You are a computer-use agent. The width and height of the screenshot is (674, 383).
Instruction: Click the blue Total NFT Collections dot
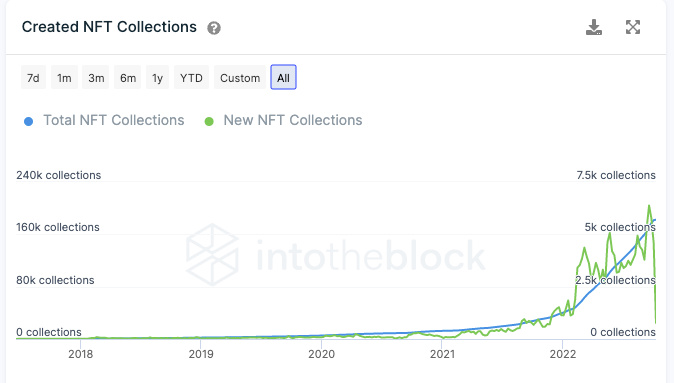click(x=28, y=122)
